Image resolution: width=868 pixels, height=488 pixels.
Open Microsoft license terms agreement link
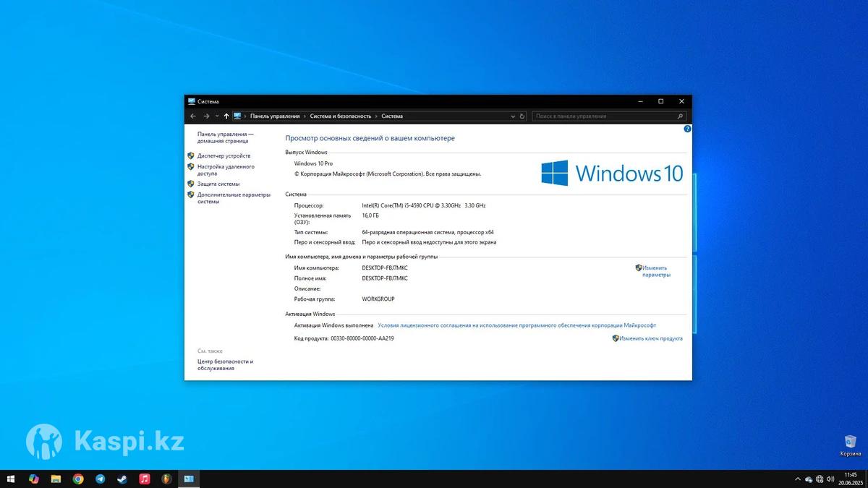516,325
